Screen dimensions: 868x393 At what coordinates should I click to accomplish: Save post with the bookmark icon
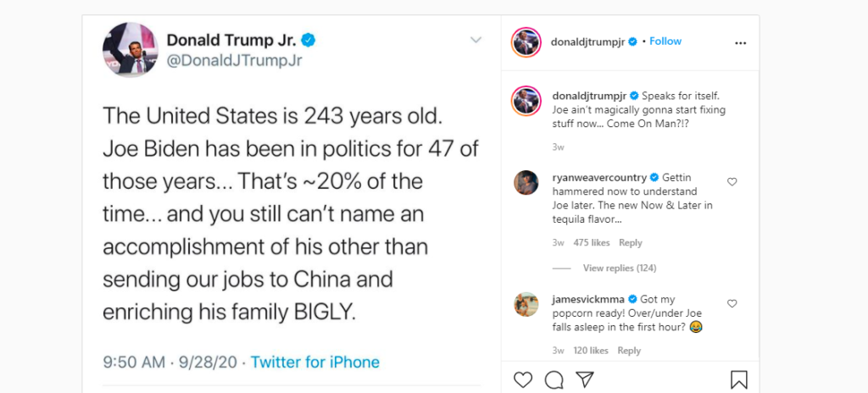pyautogui.click(x=739, y=379)
